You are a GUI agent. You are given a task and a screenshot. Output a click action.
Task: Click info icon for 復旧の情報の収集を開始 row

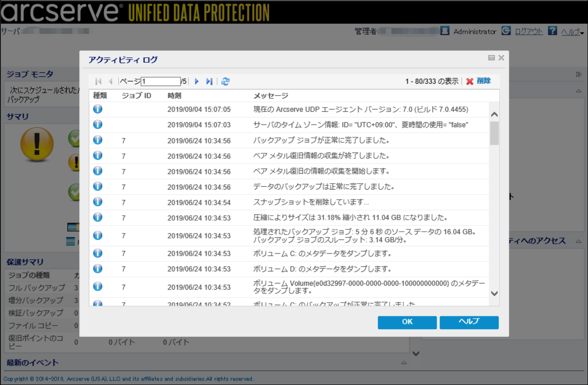point(98,171)
